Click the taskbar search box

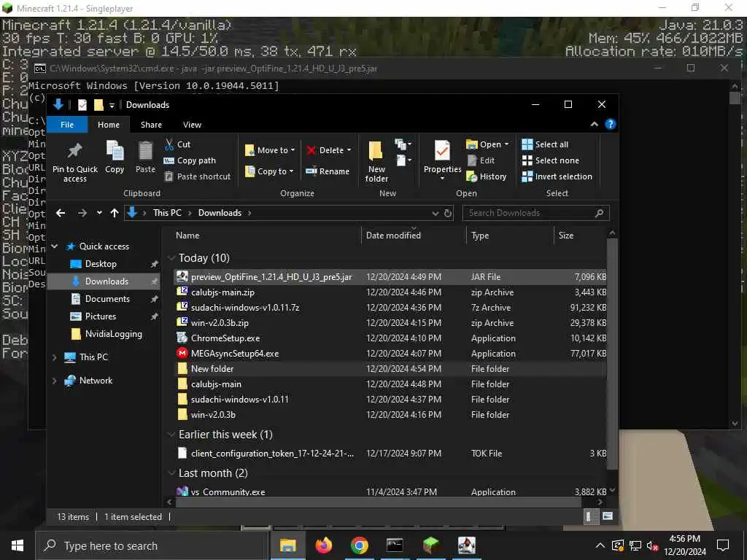click(x=152, y=545)
